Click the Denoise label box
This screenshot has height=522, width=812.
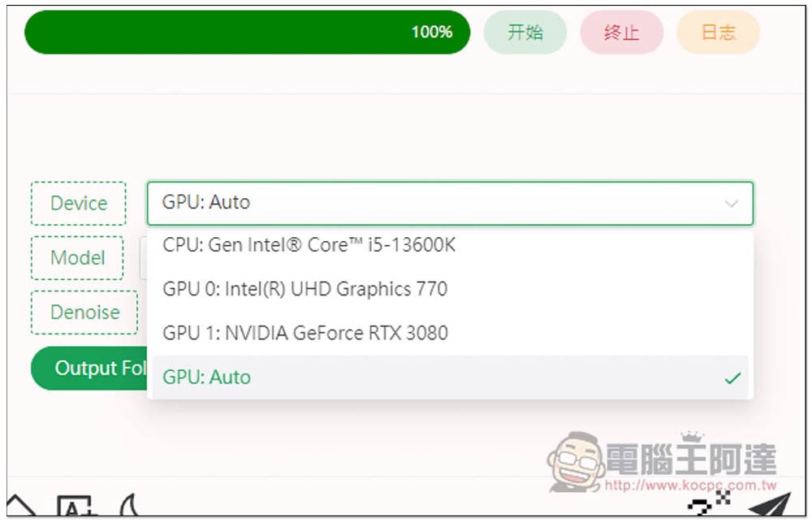[x=84, y=313]
